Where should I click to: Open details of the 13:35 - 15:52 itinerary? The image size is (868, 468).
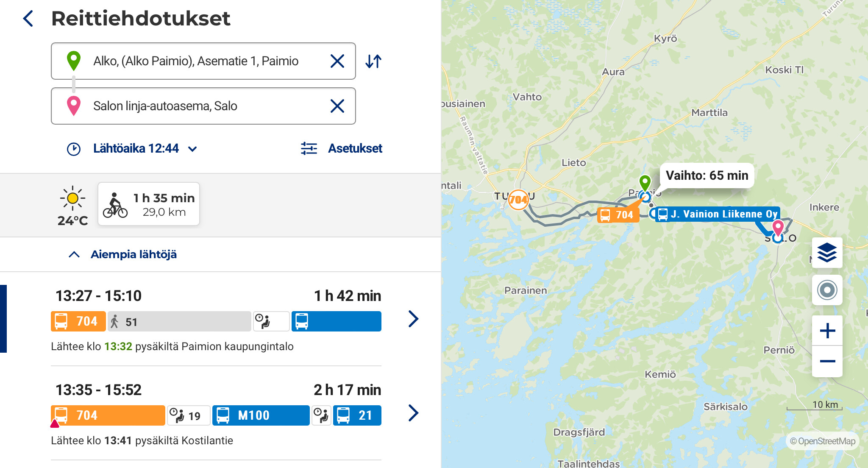[413, 413]
